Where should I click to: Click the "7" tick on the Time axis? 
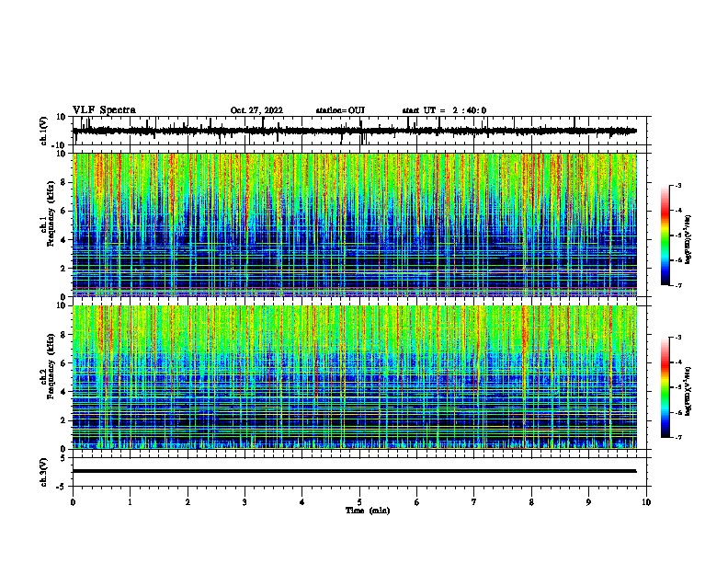click(x=474, y=502)
